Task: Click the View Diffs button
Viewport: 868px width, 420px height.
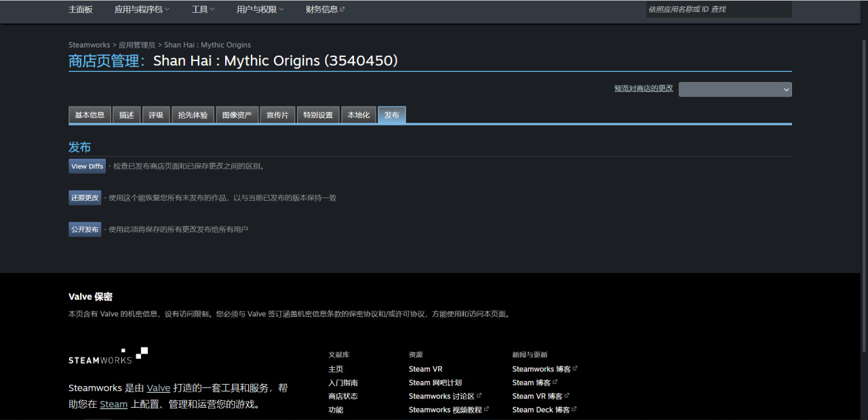Action: click(87, 166)
